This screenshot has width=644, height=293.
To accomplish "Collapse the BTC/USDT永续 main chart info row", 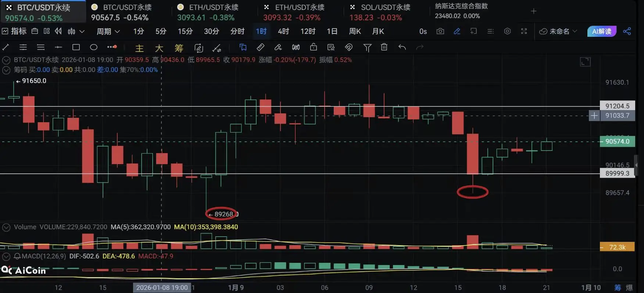I will coord(6,60).
